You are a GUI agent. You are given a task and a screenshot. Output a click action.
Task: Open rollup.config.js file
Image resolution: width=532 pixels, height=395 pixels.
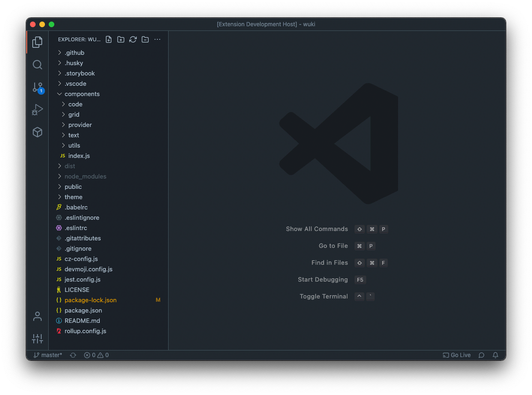(109, 331)
